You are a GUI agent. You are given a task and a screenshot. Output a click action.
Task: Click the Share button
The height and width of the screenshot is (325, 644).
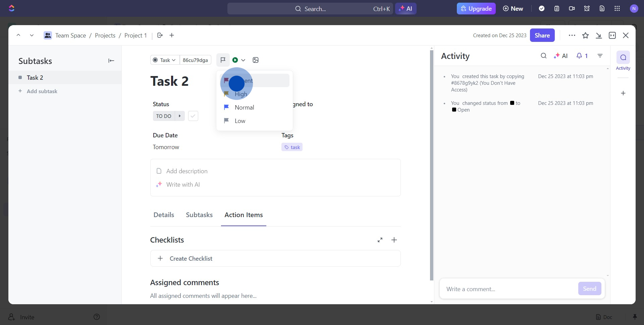pos(542,36)
